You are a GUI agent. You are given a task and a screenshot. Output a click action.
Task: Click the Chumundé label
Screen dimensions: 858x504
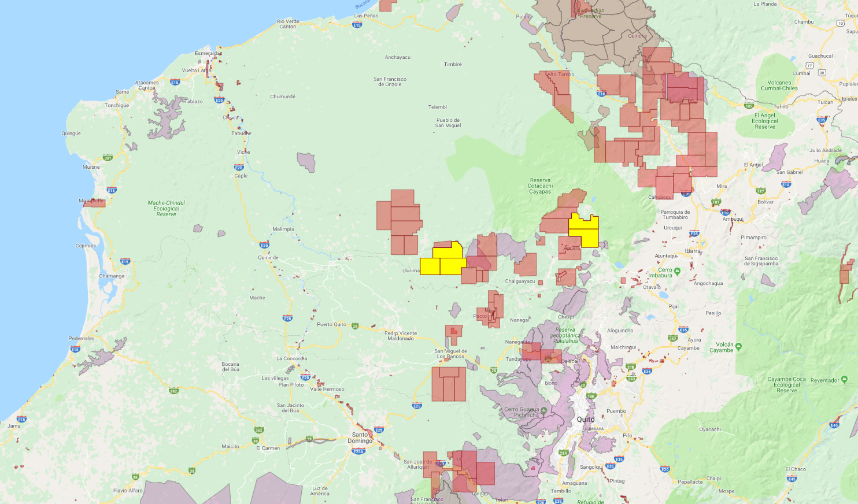(283, 97)
